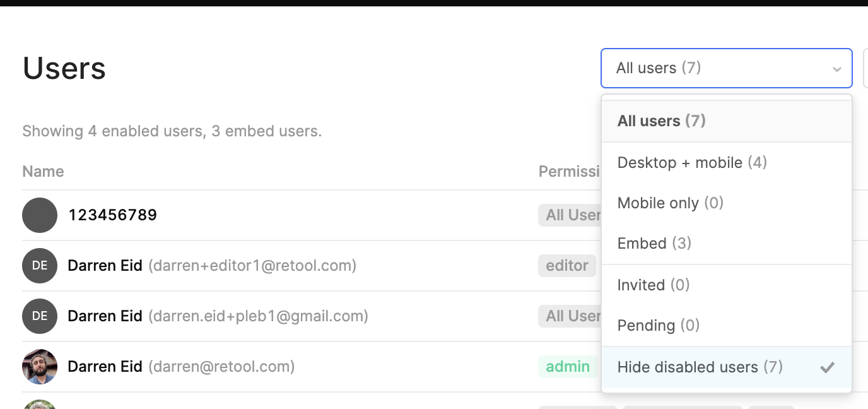Screen dimensions: 868x409
Task: Click the gray avatar for user 123456789
Action: coord(40,215)
